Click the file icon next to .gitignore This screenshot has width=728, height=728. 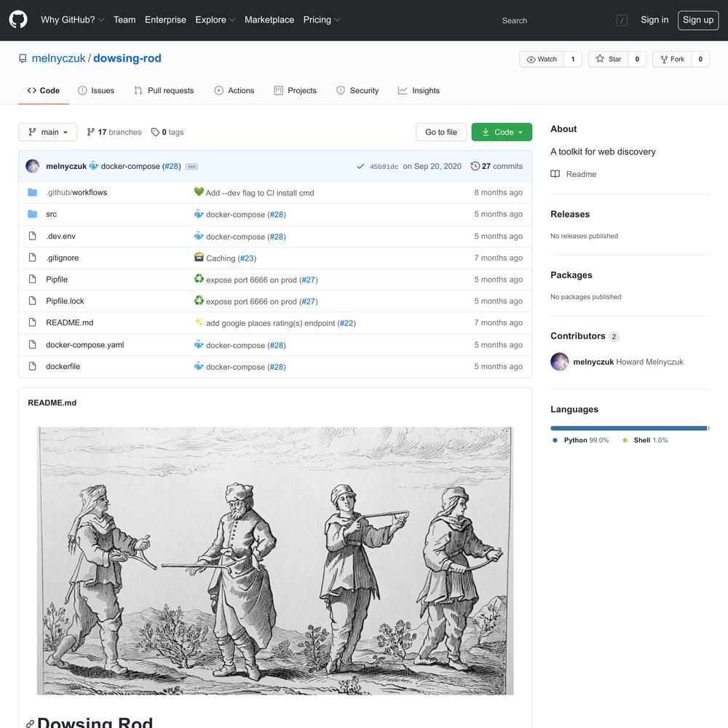pos(32,257)
